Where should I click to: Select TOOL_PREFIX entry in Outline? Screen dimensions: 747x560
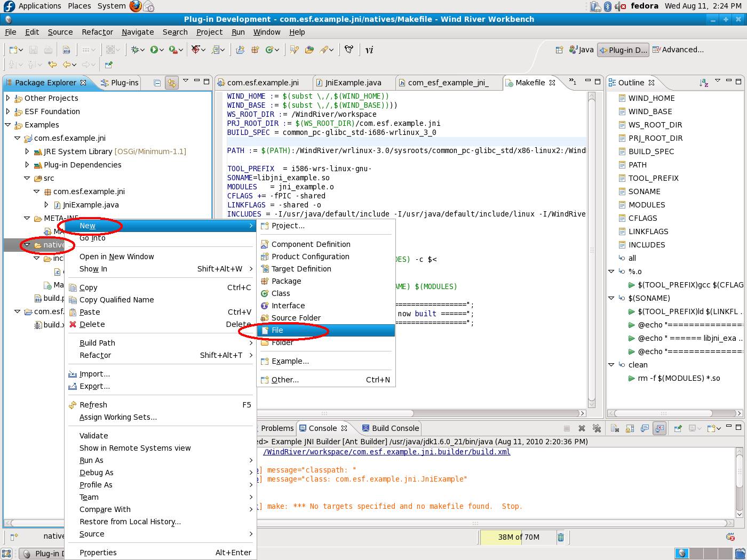(653, 178)
